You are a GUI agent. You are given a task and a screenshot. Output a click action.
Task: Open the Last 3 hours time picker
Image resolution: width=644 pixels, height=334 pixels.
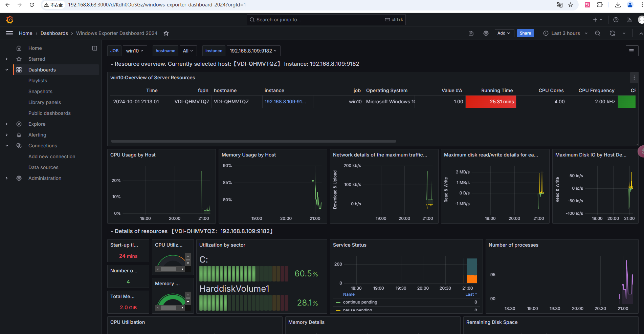(565, 33)
